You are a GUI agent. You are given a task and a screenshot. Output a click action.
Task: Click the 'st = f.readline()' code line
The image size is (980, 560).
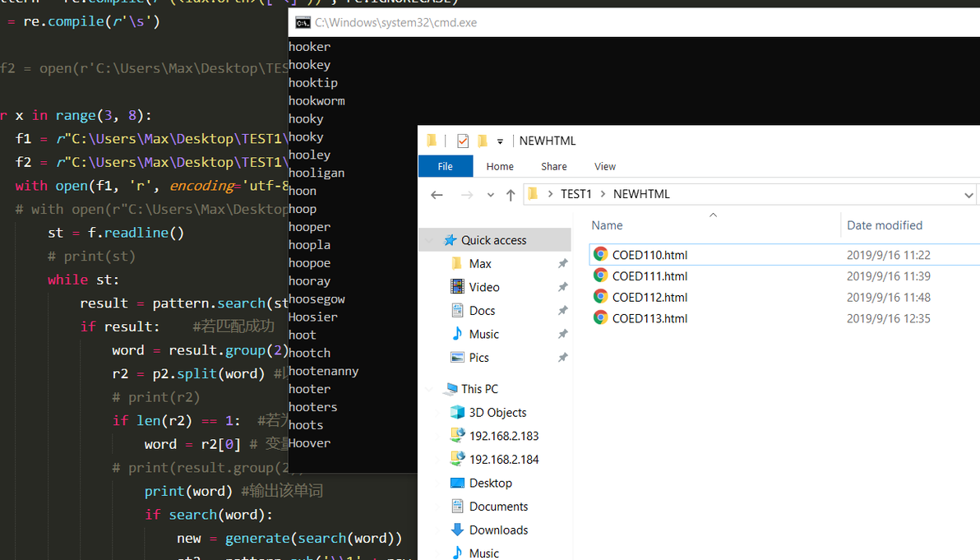click(x=116, y=233)
